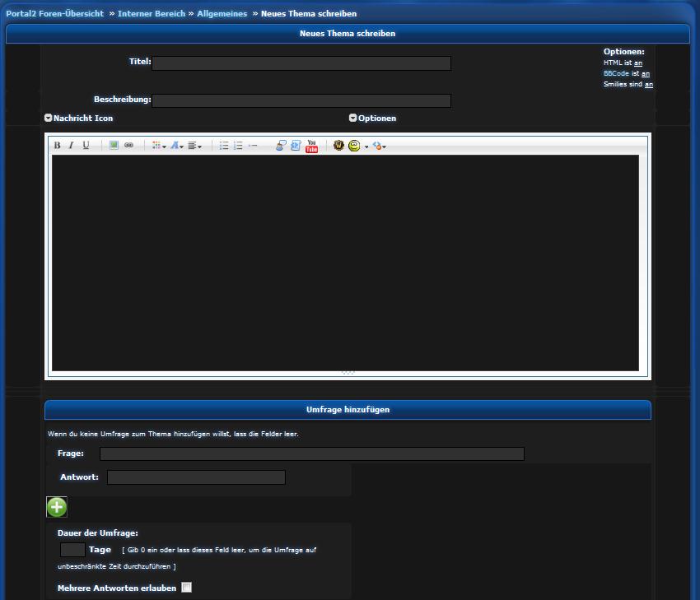Click the Wowhead item link icon

pyautogui.click(x=338, y=146)
